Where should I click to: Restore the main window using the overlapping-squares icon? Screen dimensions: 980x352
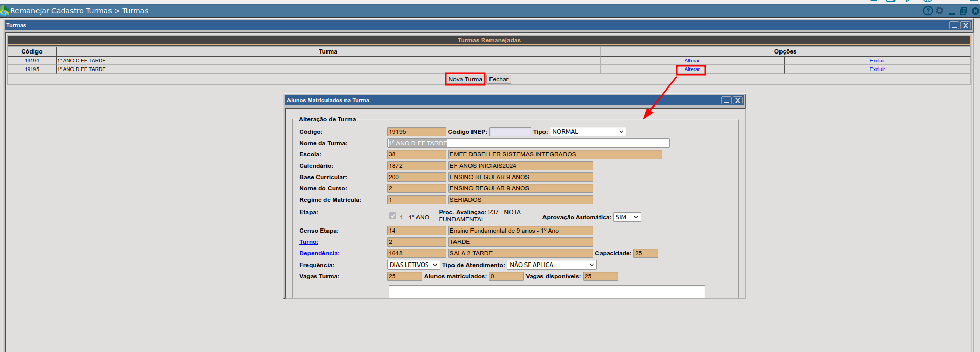[x=964, y=11]
